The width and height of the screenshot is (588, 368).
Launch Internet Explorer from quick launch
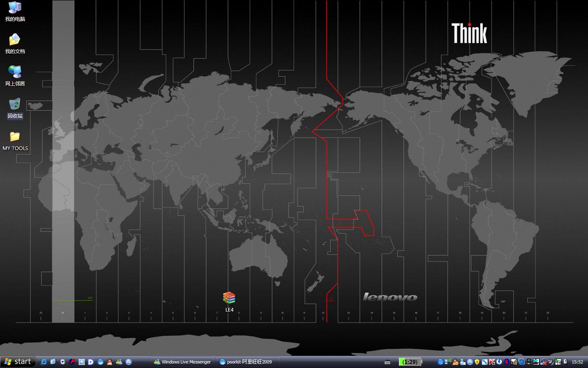(x=44, y=362)
